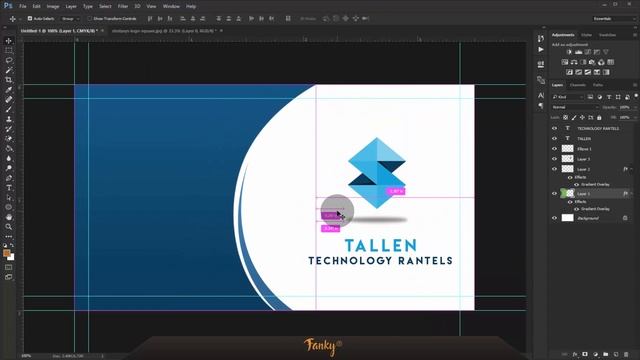Select the Move tool
Image resolution: width=640 pixels, height=360 pixels.
tap(9, 41)
